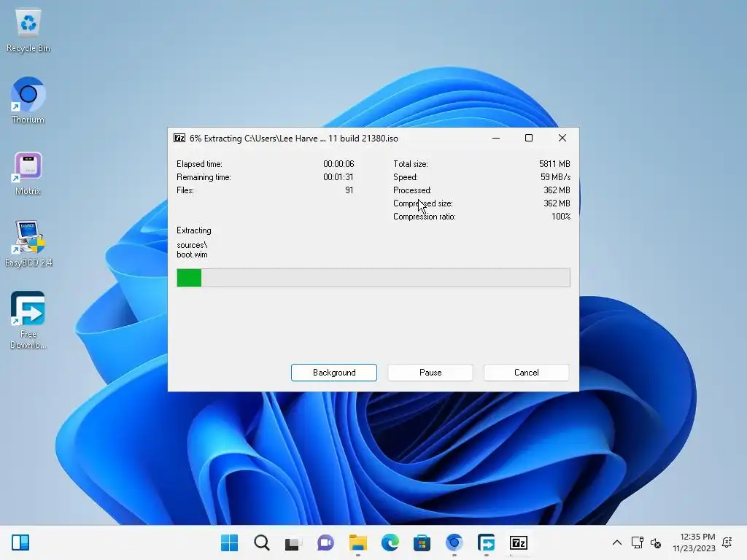Open the Widgets panel in taskbar
This screenshot has height=560, width=747.
point(20,542)
